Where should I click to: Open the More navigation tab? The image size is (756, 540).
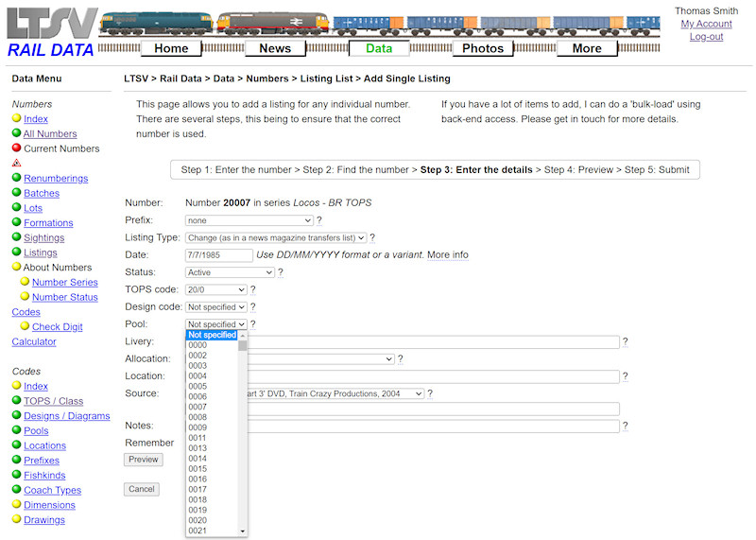click(587, 48)
